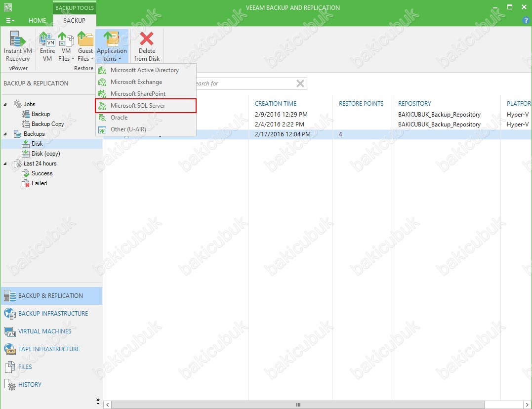
Task: Click the Application Items ribbon icon
Action: pos(112,39)
